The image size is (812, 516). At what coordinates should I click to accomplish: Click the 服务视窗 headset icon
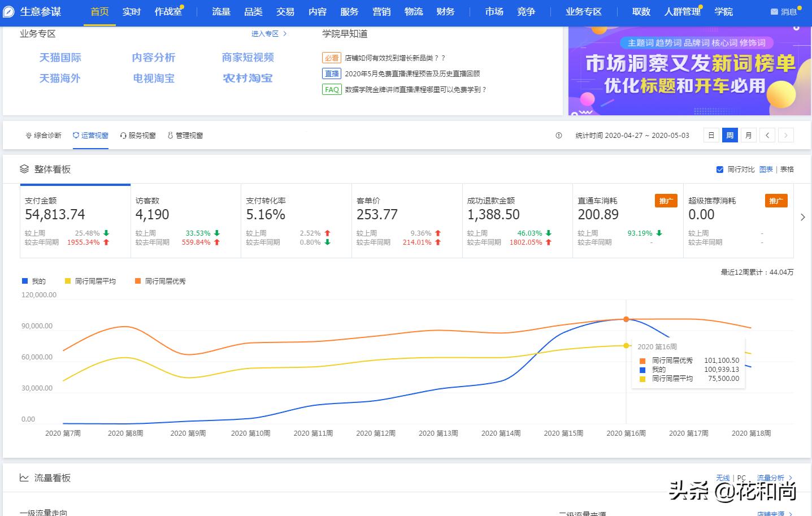point(123,135)
